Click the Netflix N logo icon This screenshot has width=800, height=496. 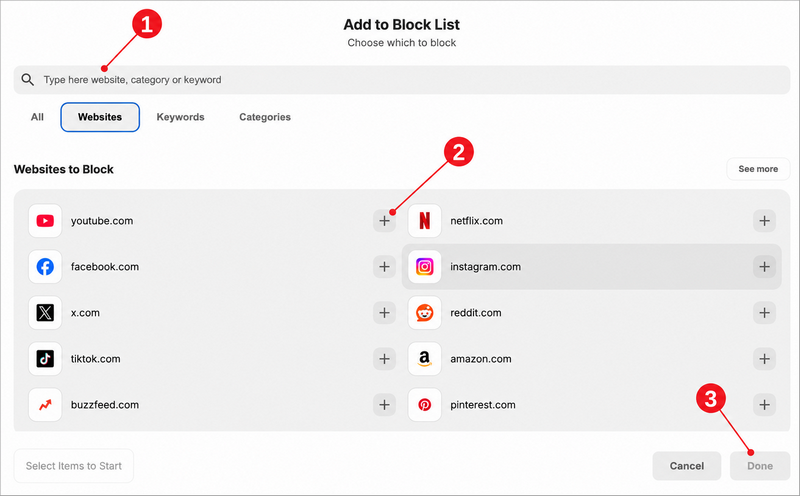(424, 221)
